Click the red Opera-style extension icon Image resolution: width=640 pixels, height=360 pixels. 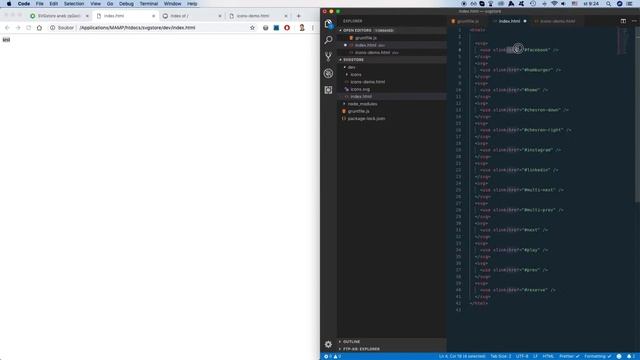tap(287, 28)
